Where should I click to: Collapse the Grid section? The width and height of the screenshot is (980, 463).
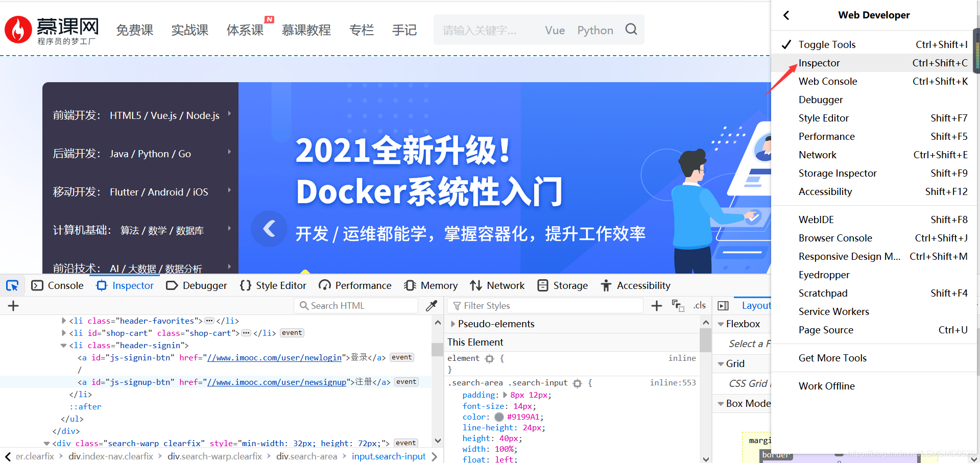(721, 364)
